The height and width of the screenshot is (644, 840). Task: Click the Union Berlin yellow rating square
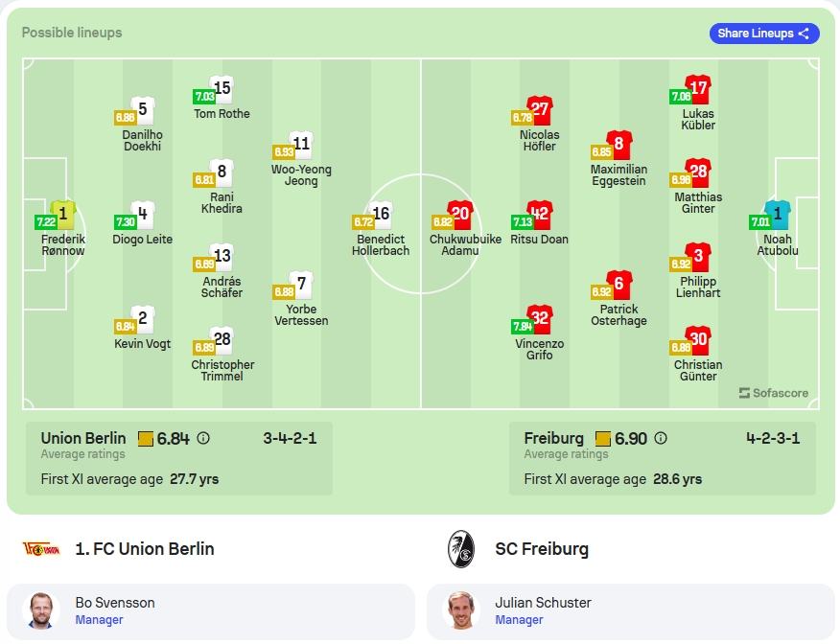click(145, 439)
